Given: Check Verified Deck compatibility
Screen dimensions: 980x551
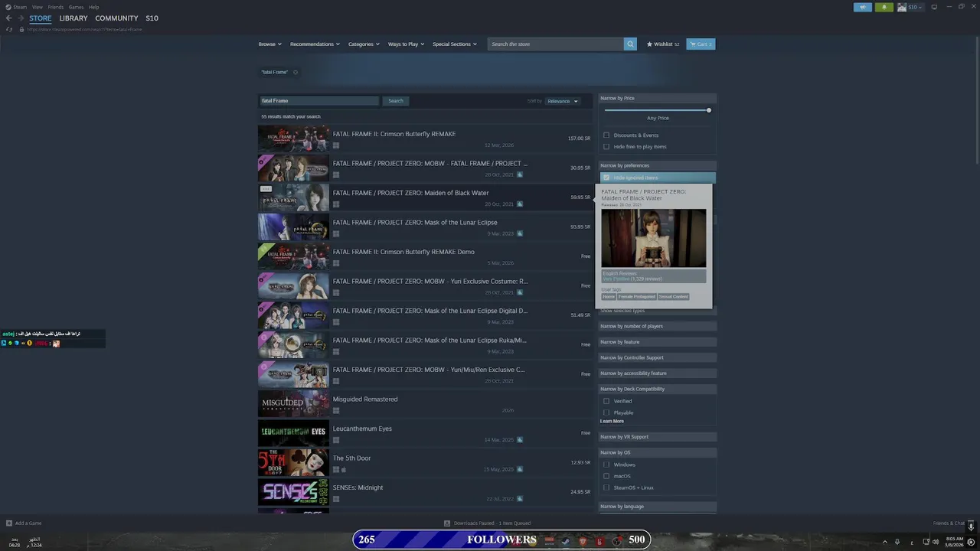Looking at the screenshot, I should click(606, 401).
